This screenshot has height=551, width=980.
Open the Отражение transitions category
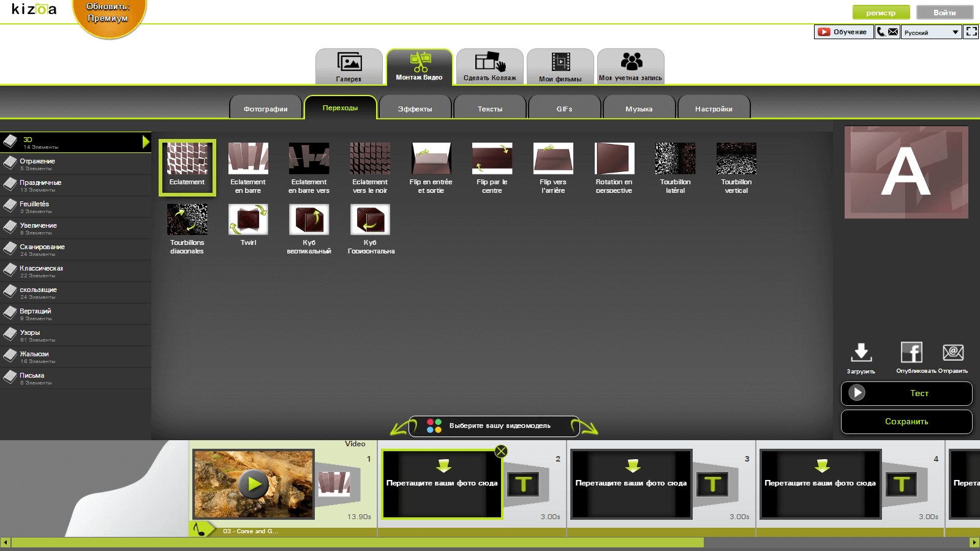click(x=75, y=164)
